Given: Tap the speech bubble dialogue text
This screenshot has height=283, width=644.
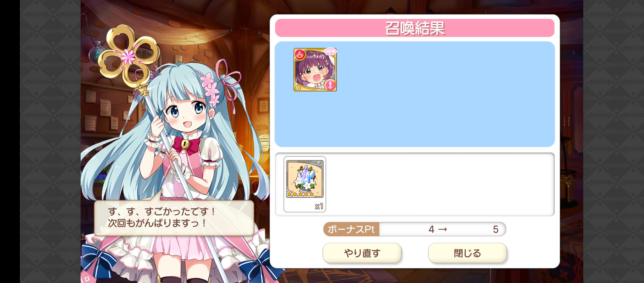Looking at the screenshot, I should pos(162,217).
